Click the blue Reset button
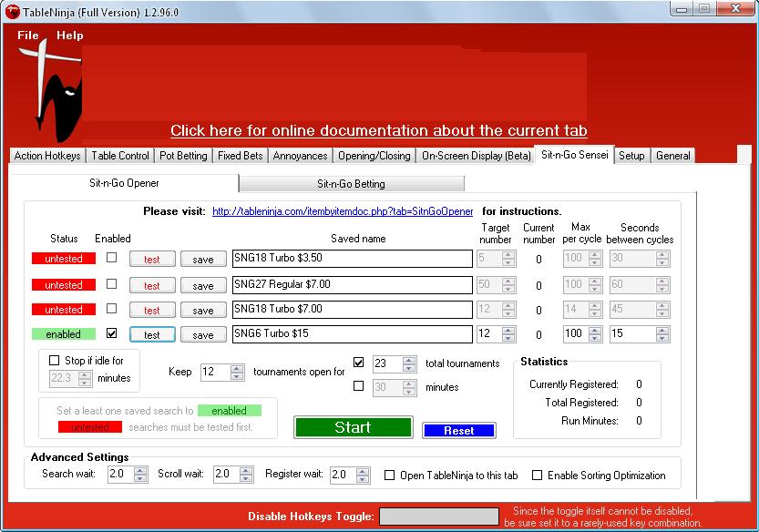 [x=459, y=430]
